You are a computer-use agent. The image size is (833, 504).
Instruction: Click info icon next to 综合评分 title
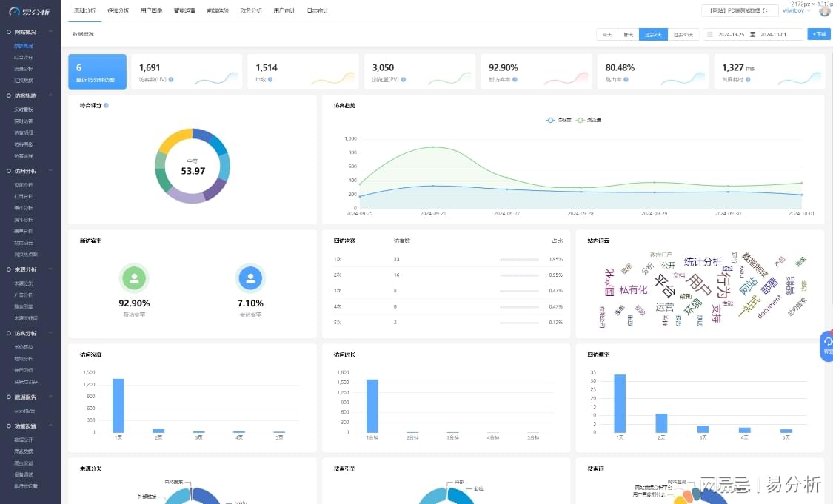coord(106,106)
